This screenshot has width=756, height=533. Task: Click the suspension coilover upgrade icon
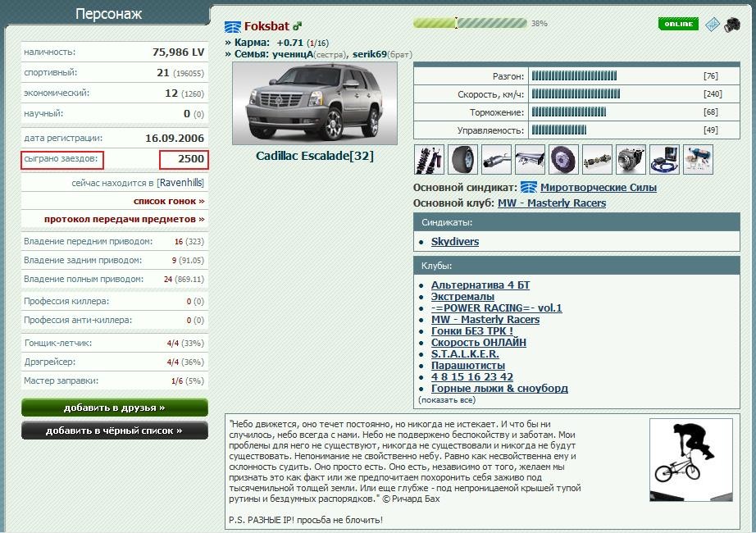(429, 159)
